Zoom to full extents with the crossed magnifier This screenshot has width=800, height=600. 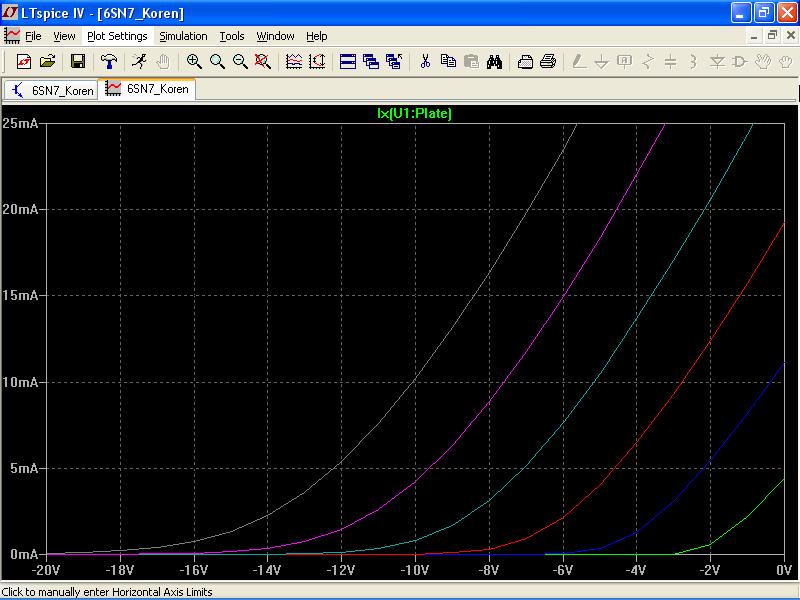pyautogui.click(x=263, y=62)
